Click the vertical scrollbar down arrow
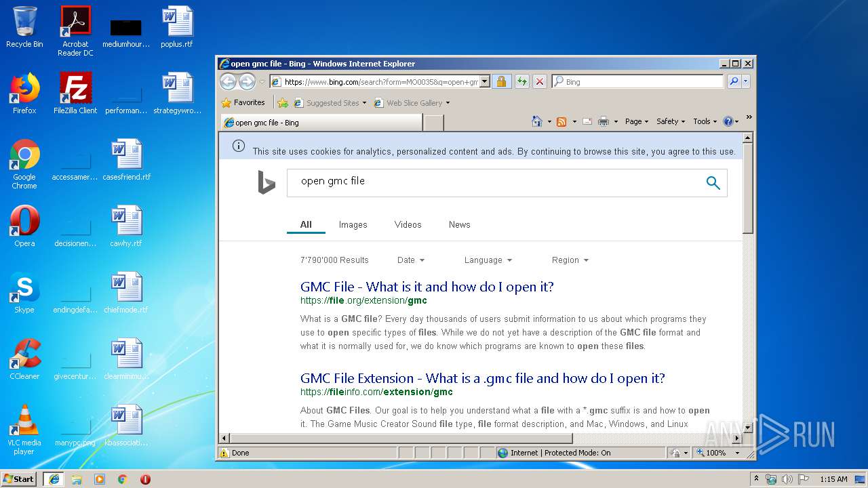The image size is (868, 488). [748, 428]
